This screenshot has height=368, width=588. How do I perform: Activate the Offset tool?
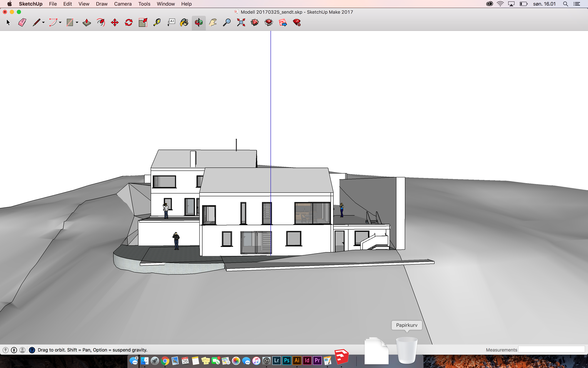coord(101,23)
